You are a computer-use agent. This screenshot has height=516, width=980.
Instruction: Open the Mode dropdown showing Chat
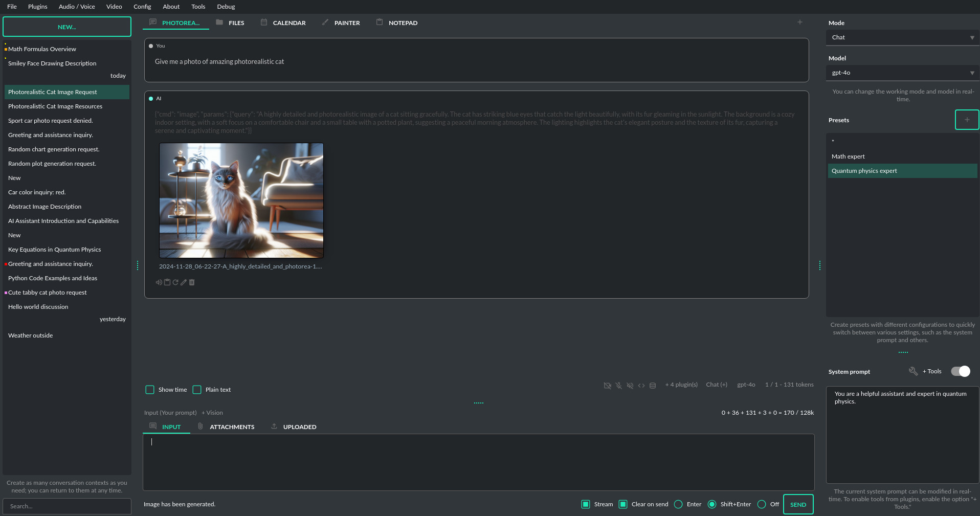click(902, 37)
